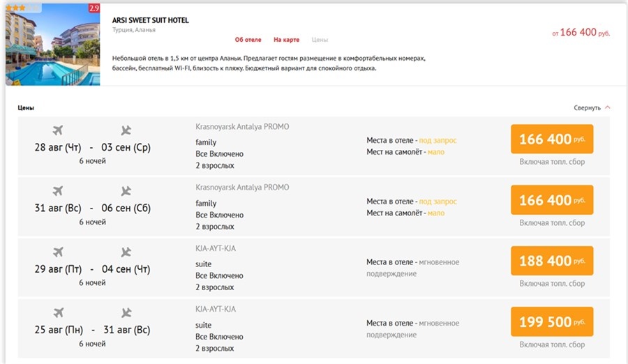Select the Цены tab
The image size is (628, 364).
320,40
